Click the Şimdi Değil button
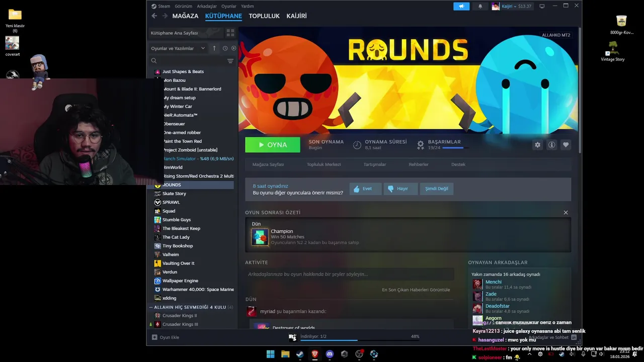Viewport: 644px width, 362px height. pos(436,189)
